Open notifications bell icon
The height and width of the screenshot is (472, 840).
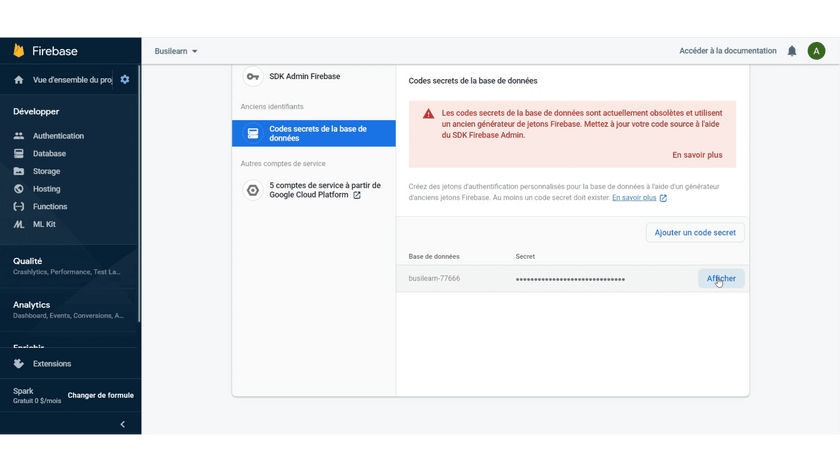792,51
